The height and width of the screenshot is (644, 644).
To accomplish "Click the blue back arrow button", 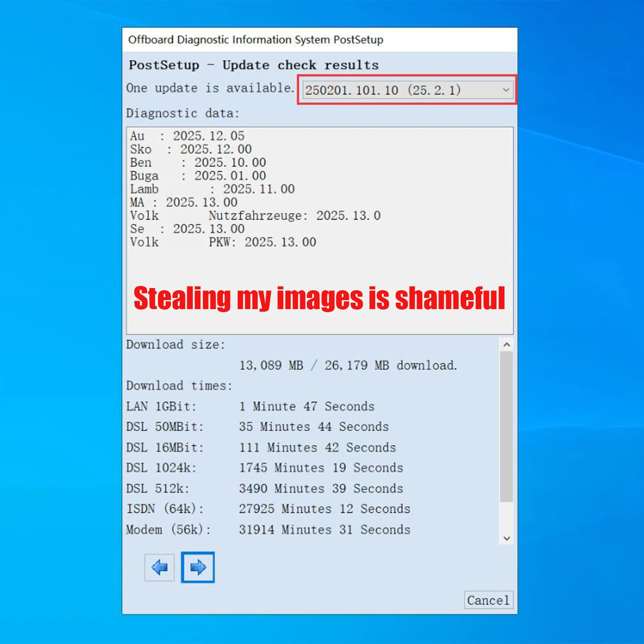I will 159,567.
